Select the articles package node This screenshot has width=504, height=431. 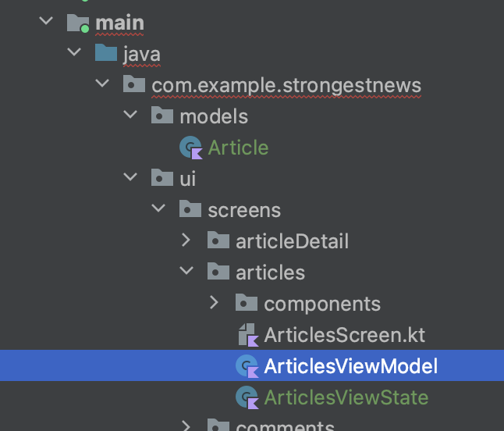(x=270, y=272)
